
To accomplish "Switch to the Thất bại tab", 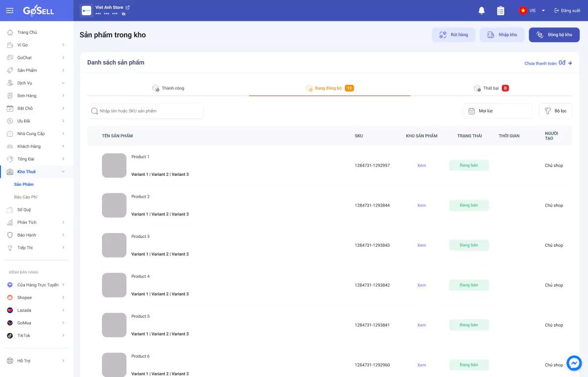I will [x=491, y=88].
